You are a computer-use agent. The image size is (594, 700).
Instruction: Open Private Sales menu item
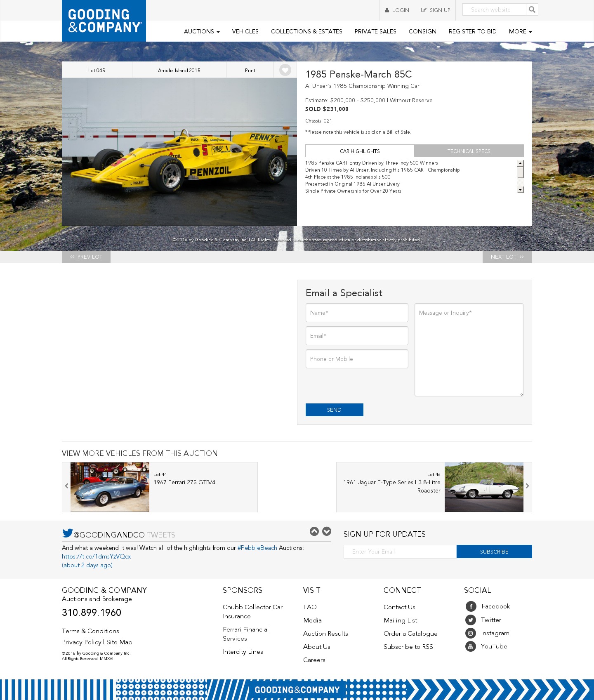coord(375,31)
